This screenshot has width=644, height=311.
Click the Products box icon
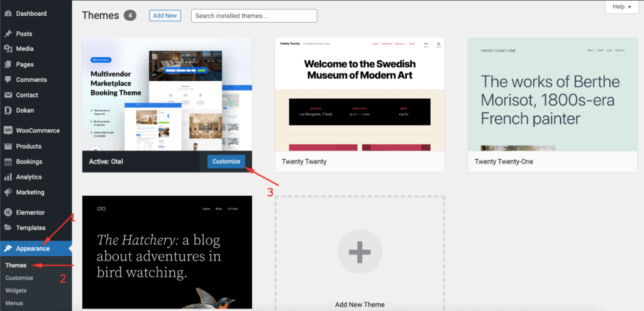click(x=8, y=147)
